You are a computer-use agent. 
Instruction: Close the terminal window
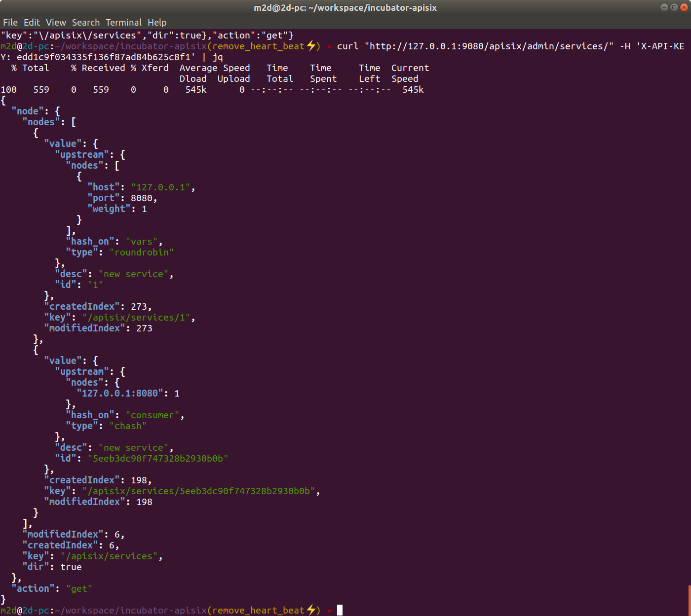coord(684,7)
